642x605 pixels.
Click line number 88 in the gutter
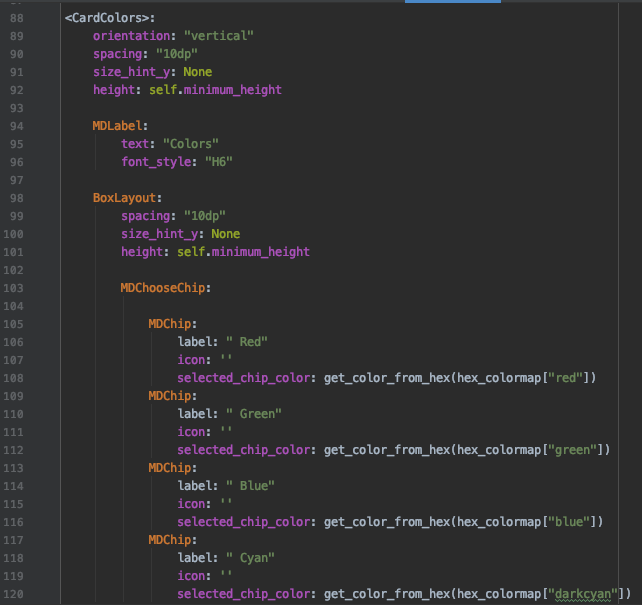point(16,18)
